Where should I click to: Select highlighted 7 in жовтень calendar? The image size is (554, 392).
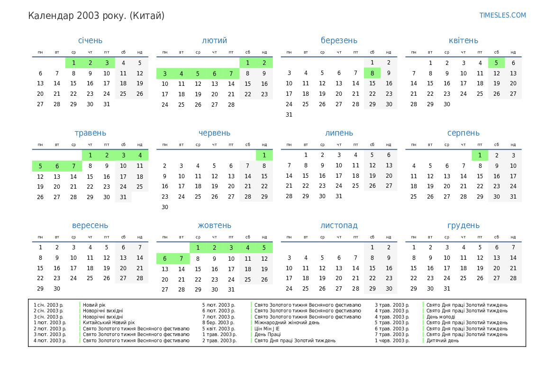tap(182, 258)
